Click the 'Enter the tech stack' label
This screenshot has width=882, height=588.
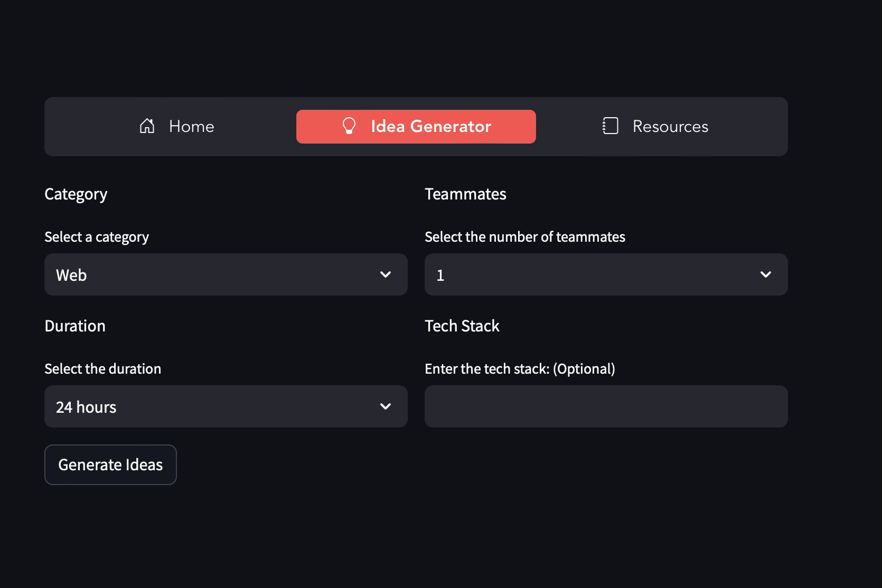520,369
